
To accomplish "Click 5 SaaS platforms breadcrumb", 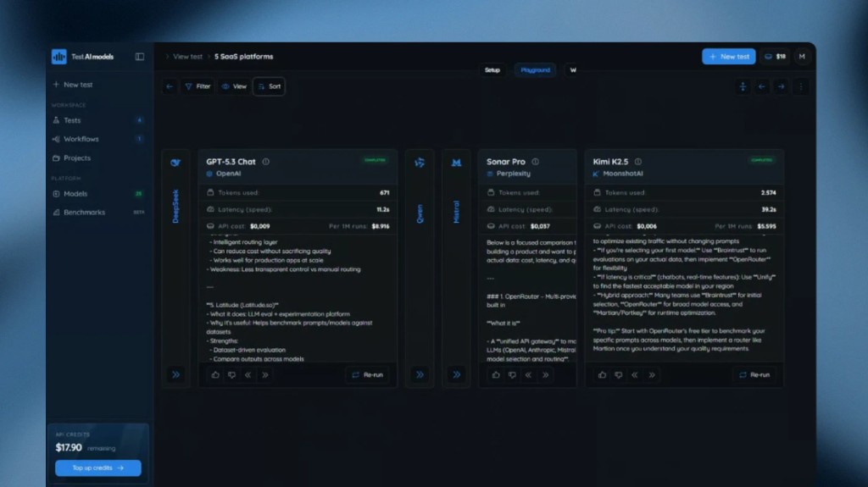I will 243,57.
